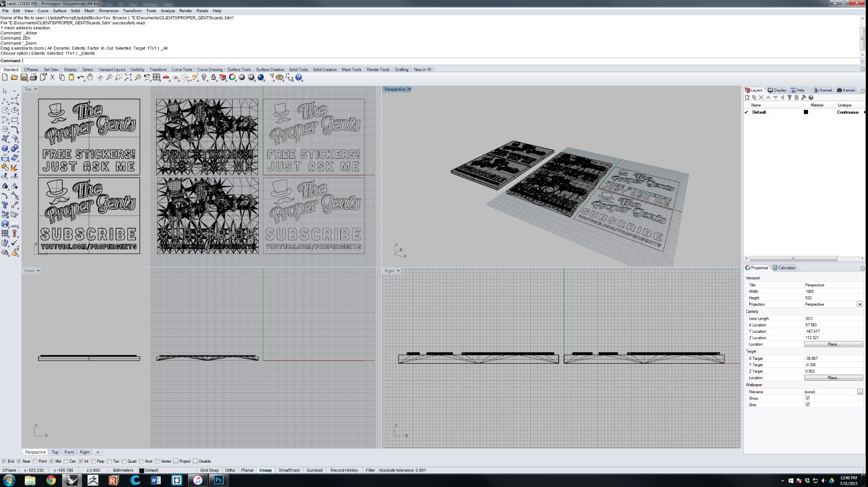868x487 pixels.
Task: Click the Open file folder icon
Action: click(14, 78)
